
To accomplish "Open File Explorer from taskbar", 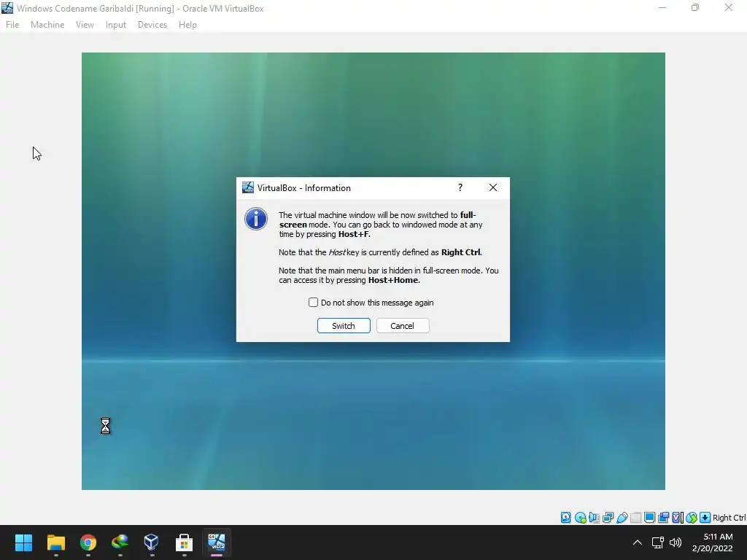I will [55, 542].
